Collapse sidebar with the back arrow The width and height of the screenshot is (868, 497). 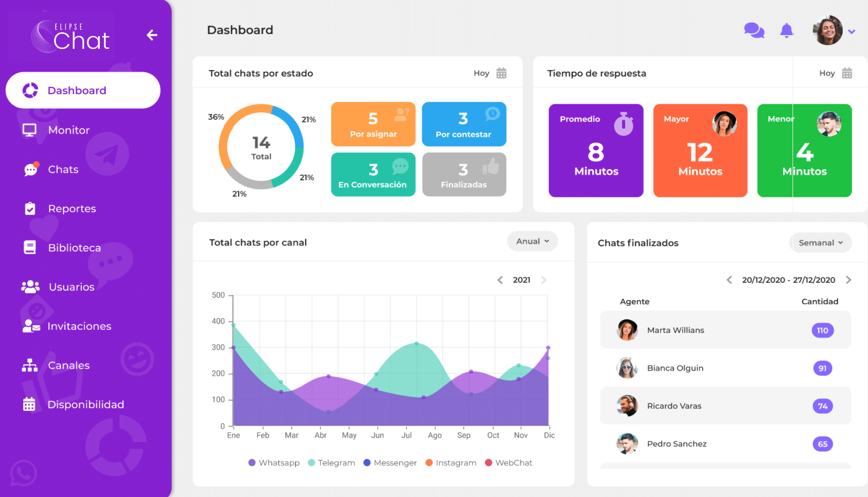pyautogui.click(x=152, y=35)
